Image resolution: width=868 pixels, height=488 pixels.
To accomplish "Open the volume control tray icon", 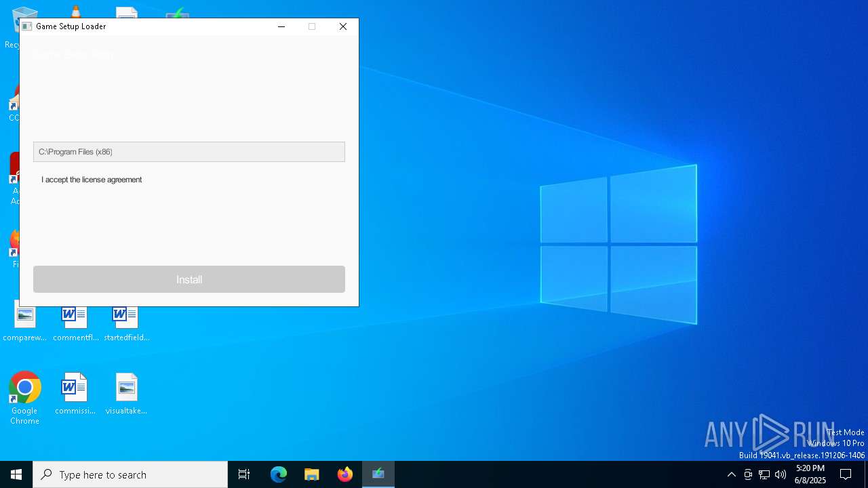I will click(781, 474).
